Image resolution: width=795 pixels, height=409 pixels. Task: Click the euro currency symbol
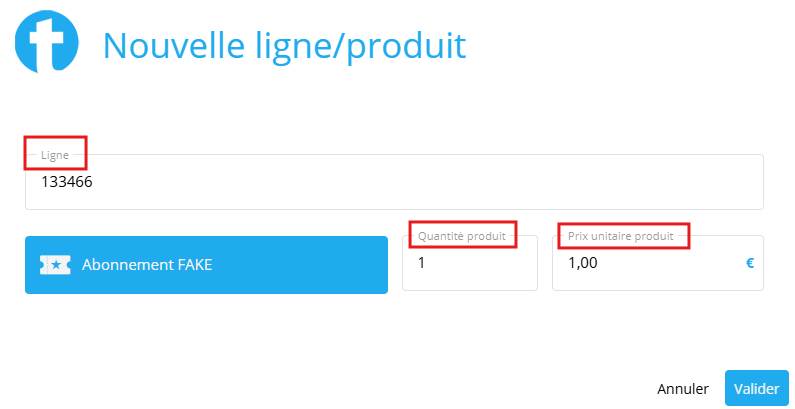[749, 263]
